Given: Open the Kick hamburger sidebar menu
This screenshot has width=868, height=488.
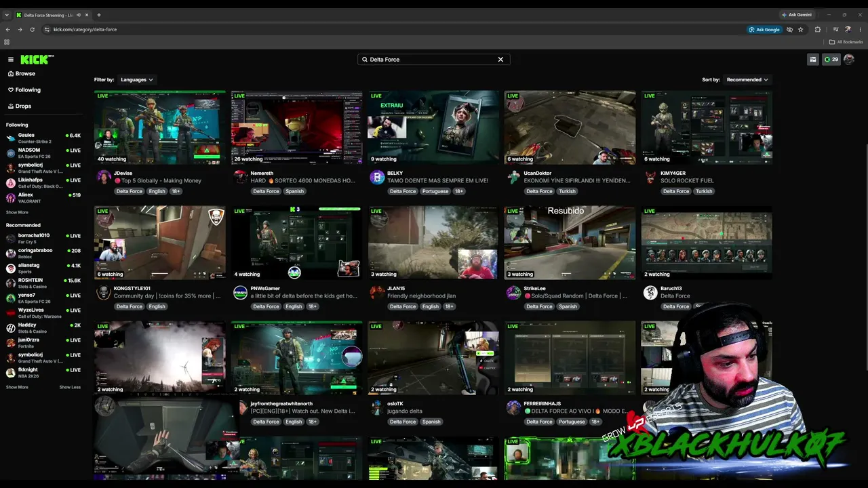Looking at the screenshot, I should [11, 60].
